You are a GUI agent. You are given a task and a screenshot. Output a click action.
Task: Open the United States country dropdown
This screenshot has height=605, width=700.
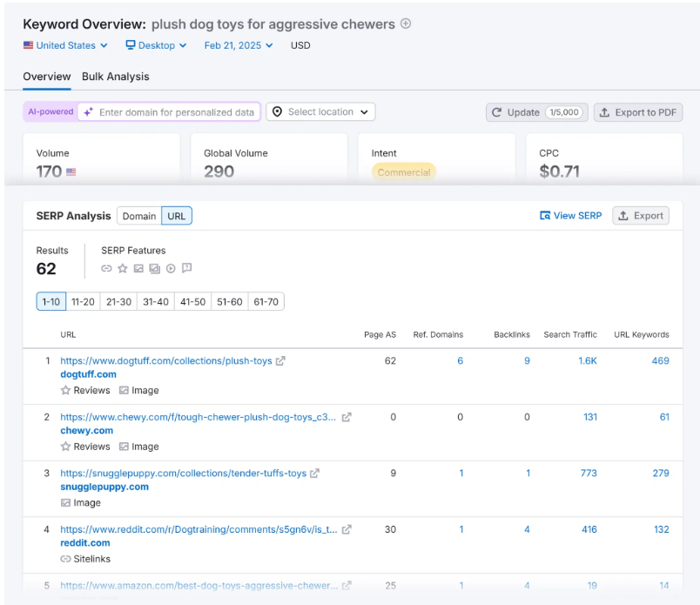(65, 45)
